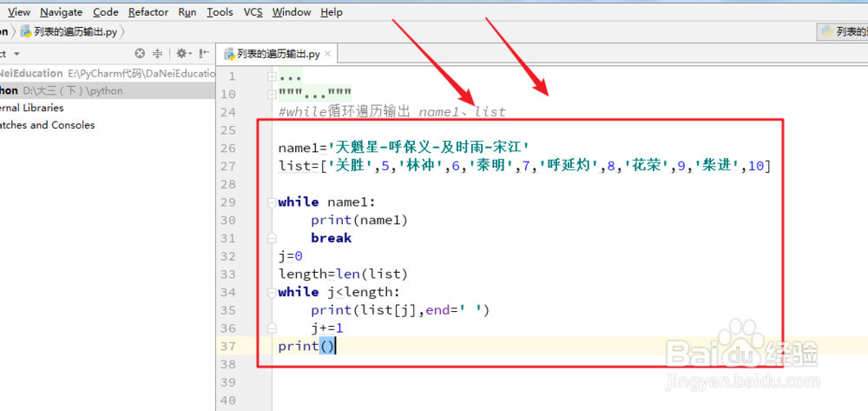Click the 'print()' call on line 37
868x411 pixels.
tap(306, 346)
